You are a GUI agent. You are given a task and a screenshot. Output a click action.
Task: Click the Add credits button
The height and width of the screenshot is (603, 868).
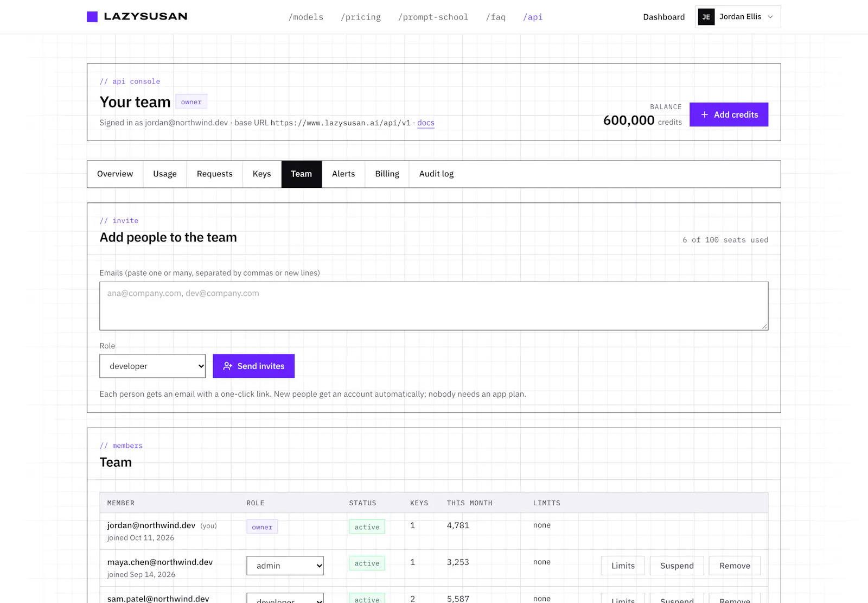pos(729,115)
